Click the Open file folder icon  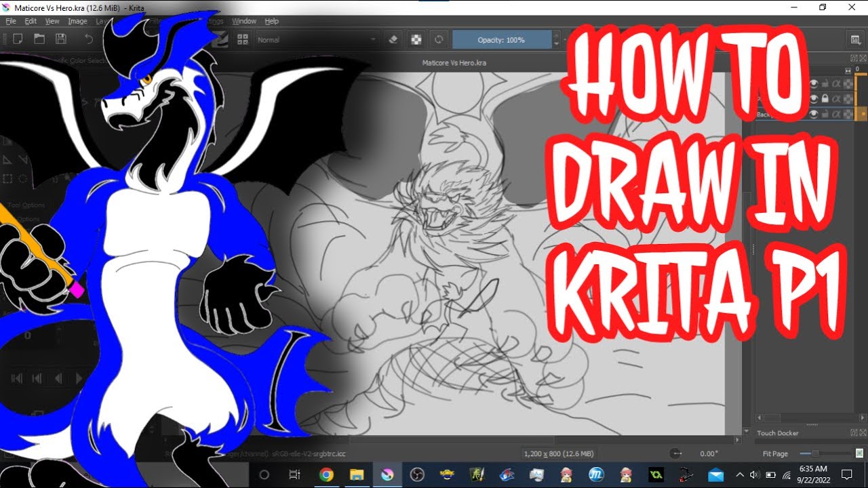[x=39, y=39]
